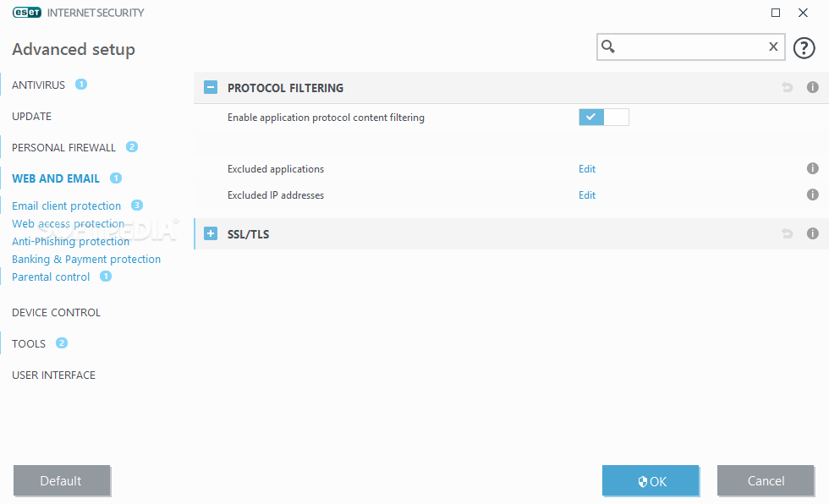Focus the settings search field
The image size is (829, 504).
click(x=690, y=47)
